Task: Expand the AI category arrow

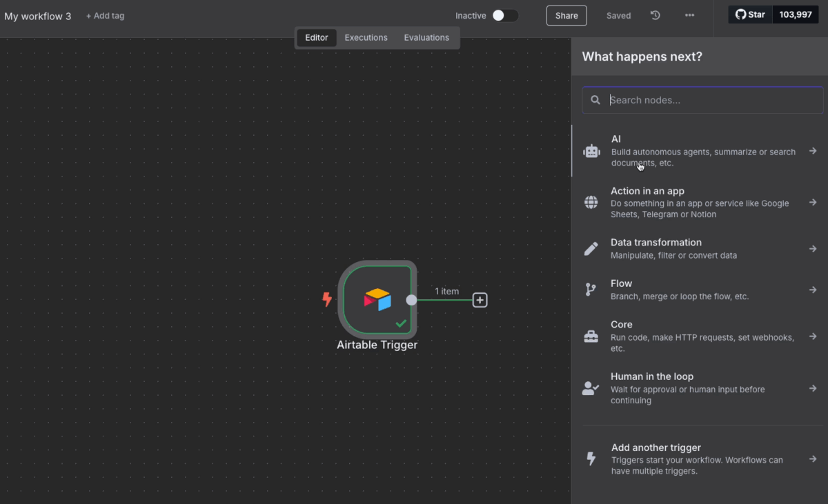Action: click(x=813, y=151)
